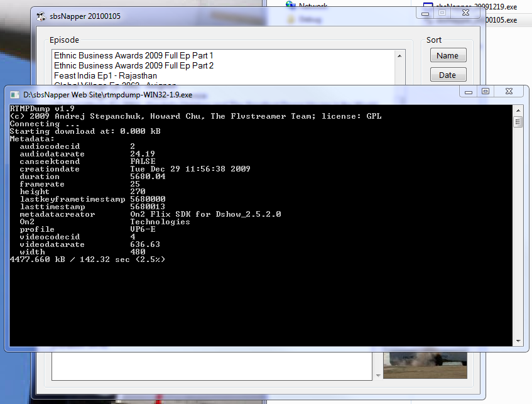Click console window scroll down arrow

tap(518, 341)
